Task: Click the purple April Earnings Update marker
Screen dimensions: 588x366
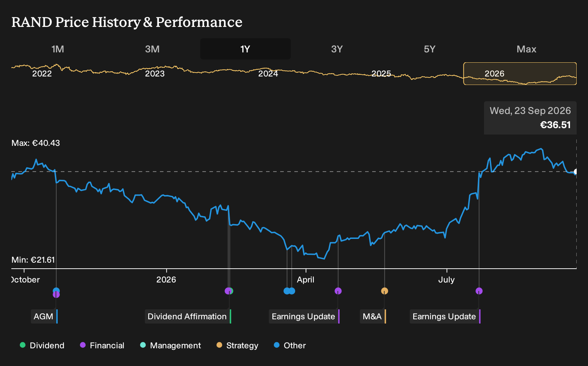Action: (338, 291)
